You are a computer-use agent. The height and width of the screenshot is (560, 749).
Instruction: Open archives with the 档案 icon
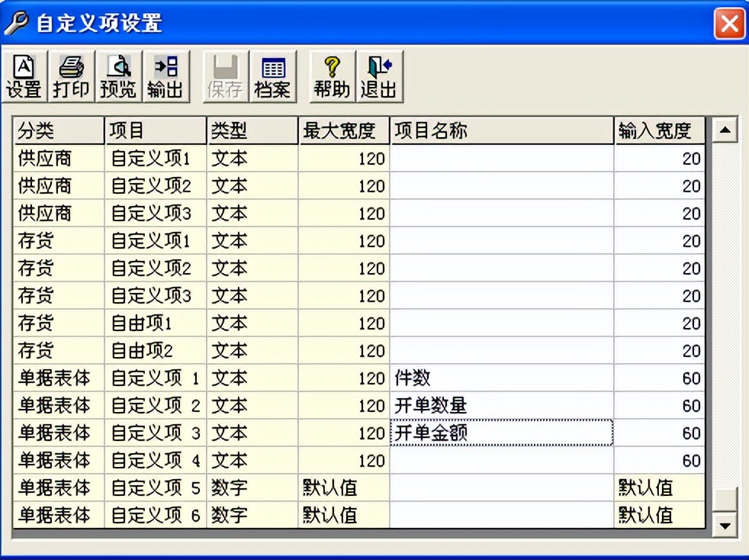point(273,76)
